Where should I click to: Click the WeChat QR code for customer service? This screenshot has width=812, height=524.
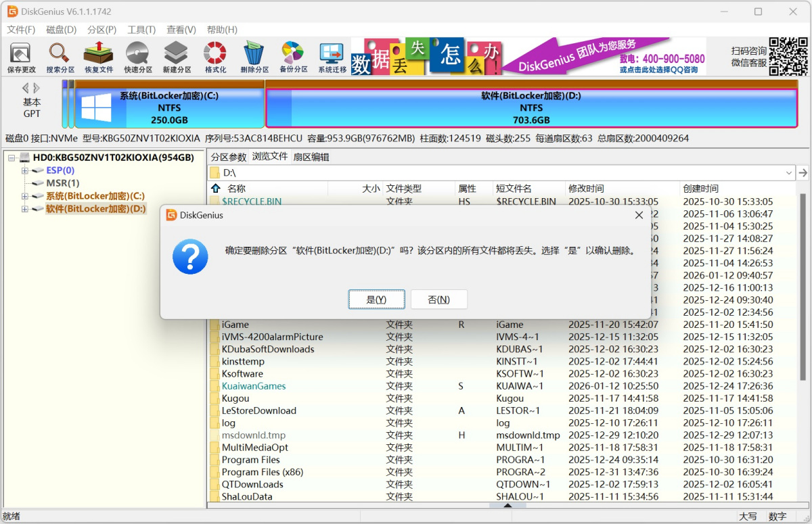tap(789, 56)
